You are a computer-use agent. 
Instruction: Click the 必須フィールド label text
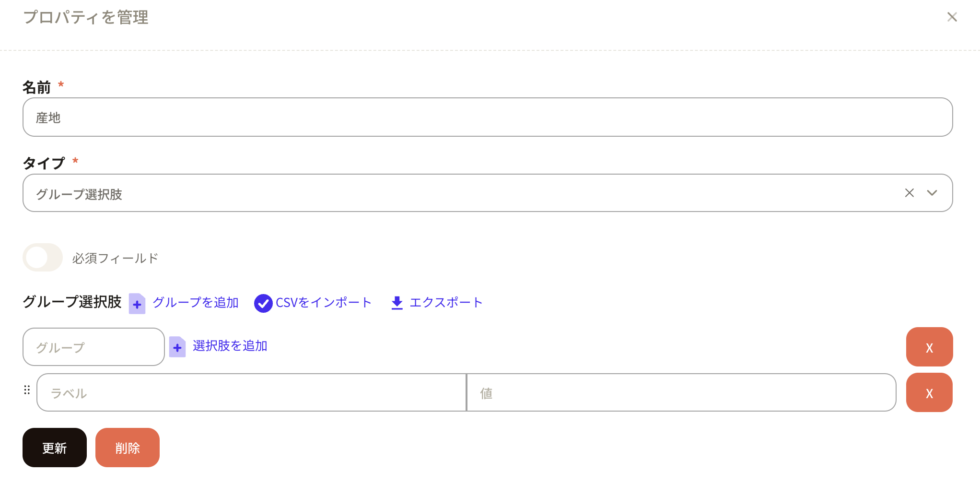[115, 259]
